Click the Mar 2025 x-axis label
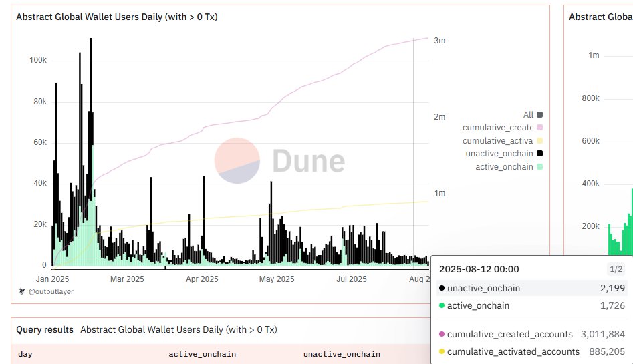The height and width of the screenshot is (364, 633). point(127,279)
